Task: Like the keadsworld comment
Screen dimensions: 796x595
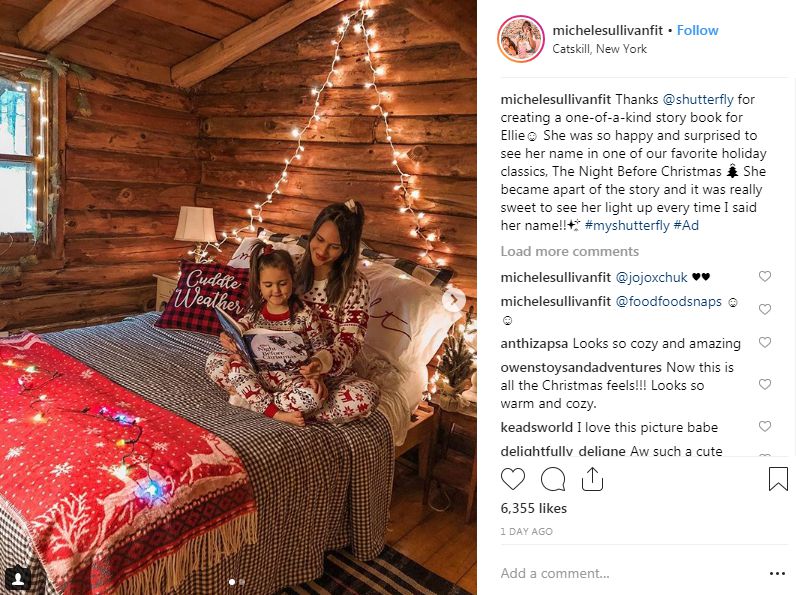Action: click(x=765, y=426)
